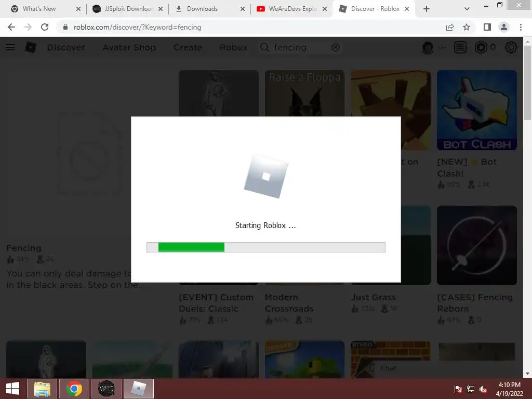Click the Roblox logo icon
The height and width of the screenshot is (399, 532).
(x=31, y=47)
